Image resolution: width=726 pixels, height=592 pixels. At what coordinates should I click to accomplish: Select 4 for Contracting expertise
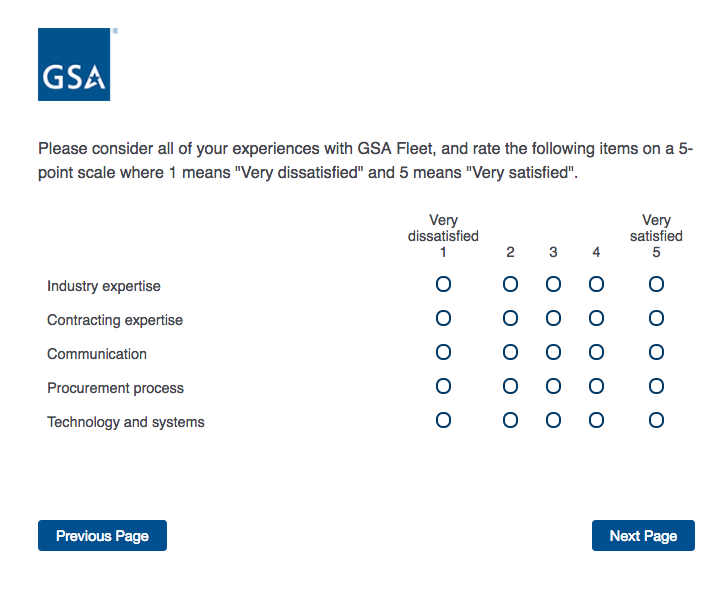(596, 319)
